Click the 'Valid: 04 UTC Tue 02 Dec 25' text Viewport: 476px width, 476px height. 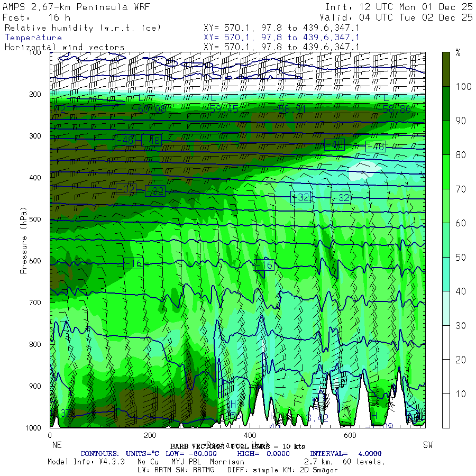(x=399, y=17)
